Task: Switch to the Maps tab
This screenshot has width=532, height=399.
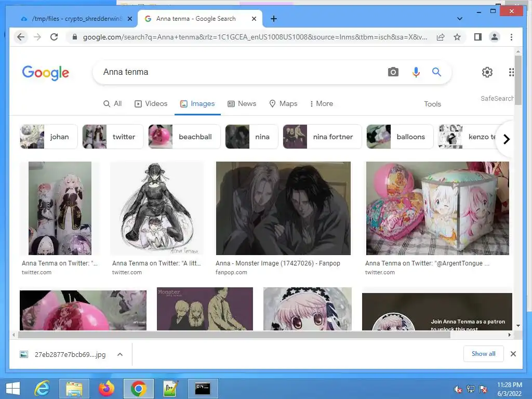Action: click(x=283, y=103)
